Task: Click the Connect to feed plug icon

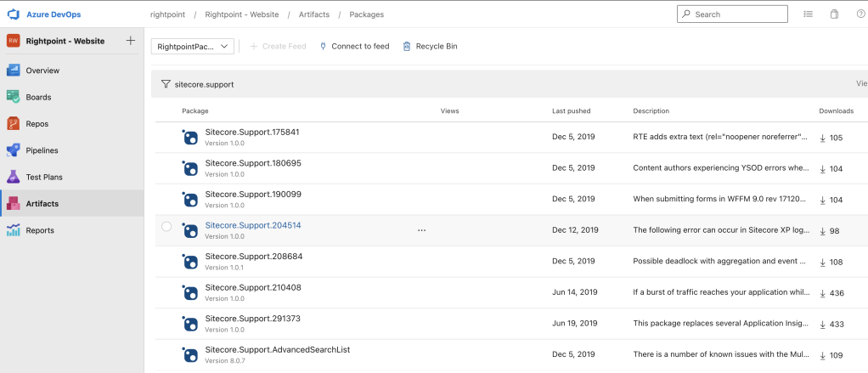Action: tap(324, 47)
